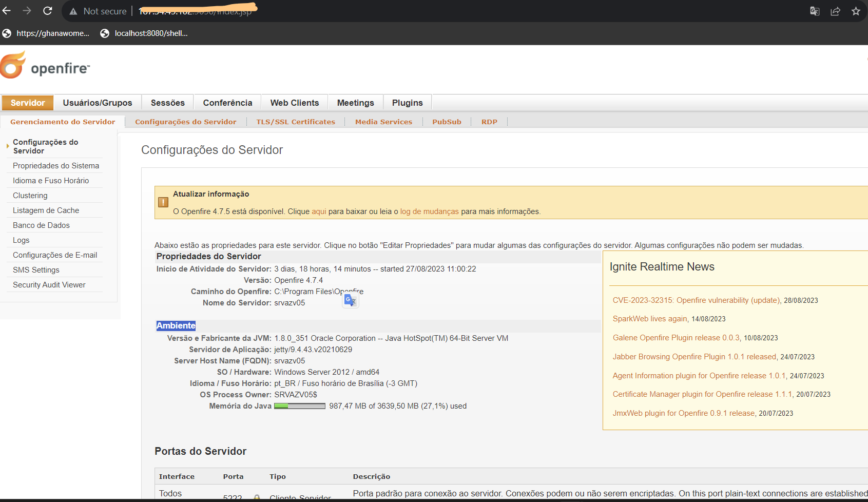Open Logs in sidebar
868x502 pixels.
pos(21,240)
